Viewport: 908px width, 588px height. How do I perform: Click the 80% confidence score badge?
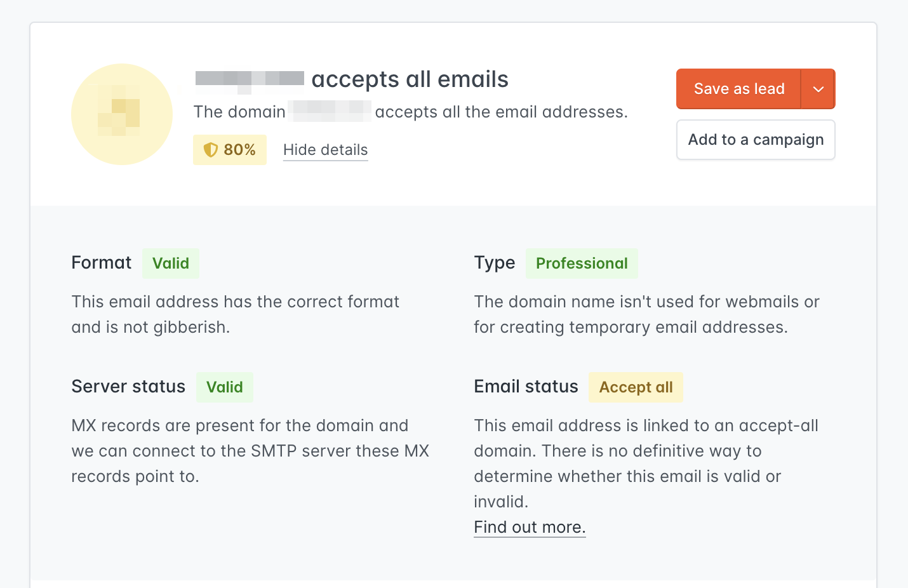point(230,150)
